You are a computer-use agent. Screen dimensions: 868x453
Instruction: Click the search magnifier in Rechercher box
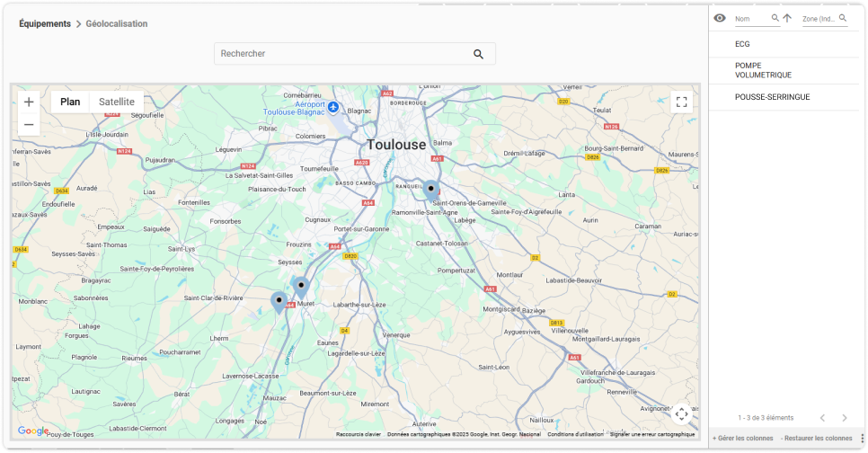[x=478, y=54]
